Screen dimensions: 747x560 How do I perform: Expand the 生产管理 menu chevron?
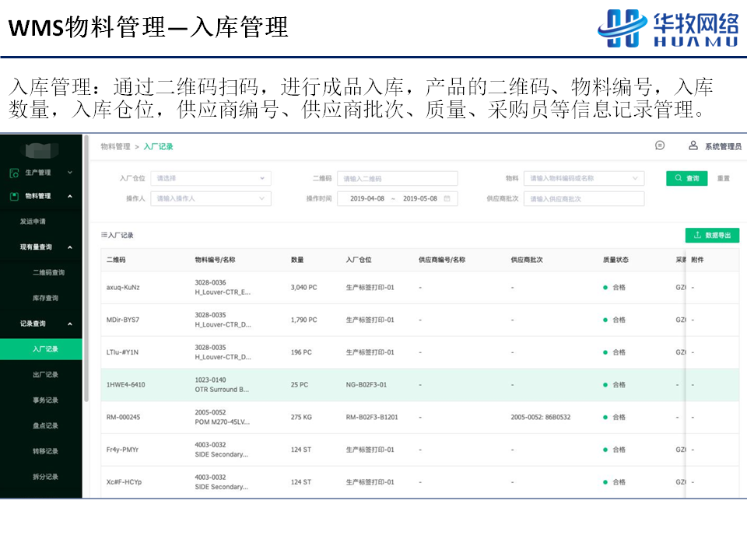coord(70,173)
